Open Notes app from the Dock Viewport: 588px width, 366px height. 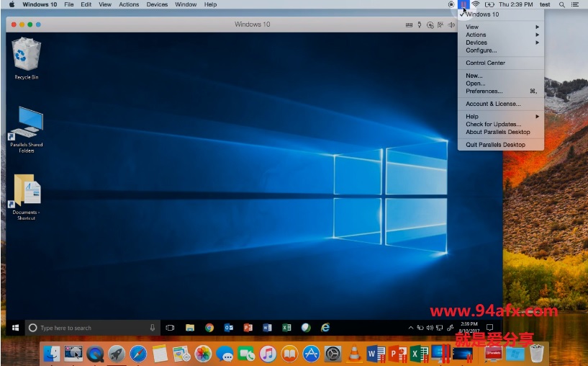coord(160,354)
